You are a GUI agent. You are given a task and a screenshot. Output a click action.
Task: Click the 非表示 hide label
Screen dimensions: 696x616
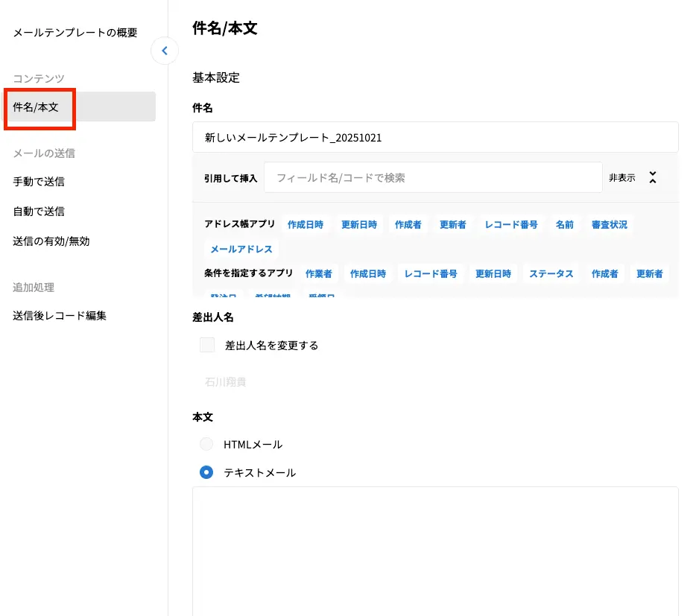tap(621, 178)
